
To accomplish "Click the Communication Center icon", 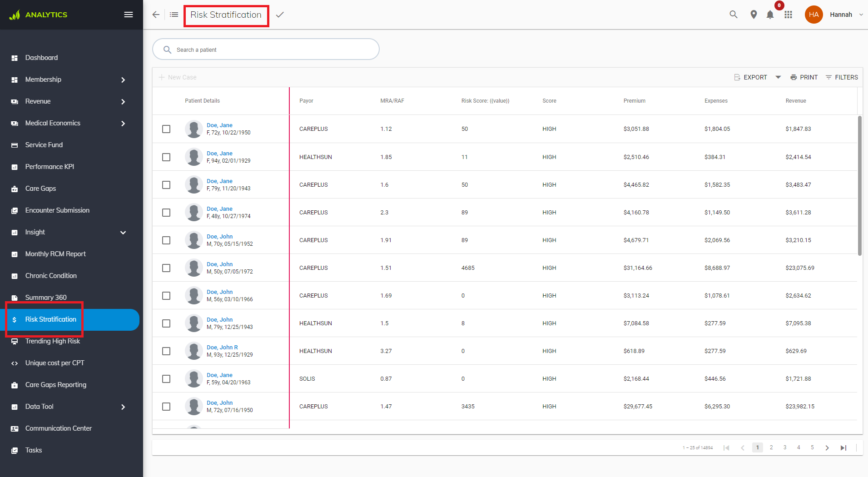I will (x=15, y=428).
